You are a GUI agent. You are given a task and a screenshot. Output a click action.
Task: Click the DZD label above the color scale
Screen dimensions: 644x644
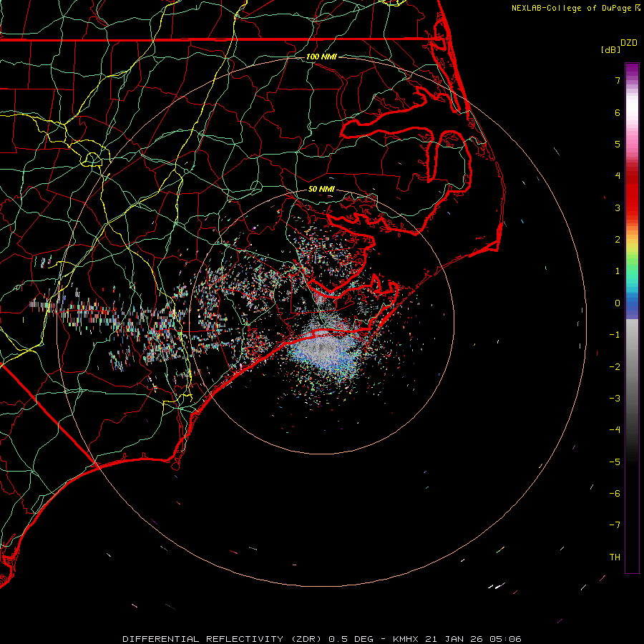(x=628, y=43)
